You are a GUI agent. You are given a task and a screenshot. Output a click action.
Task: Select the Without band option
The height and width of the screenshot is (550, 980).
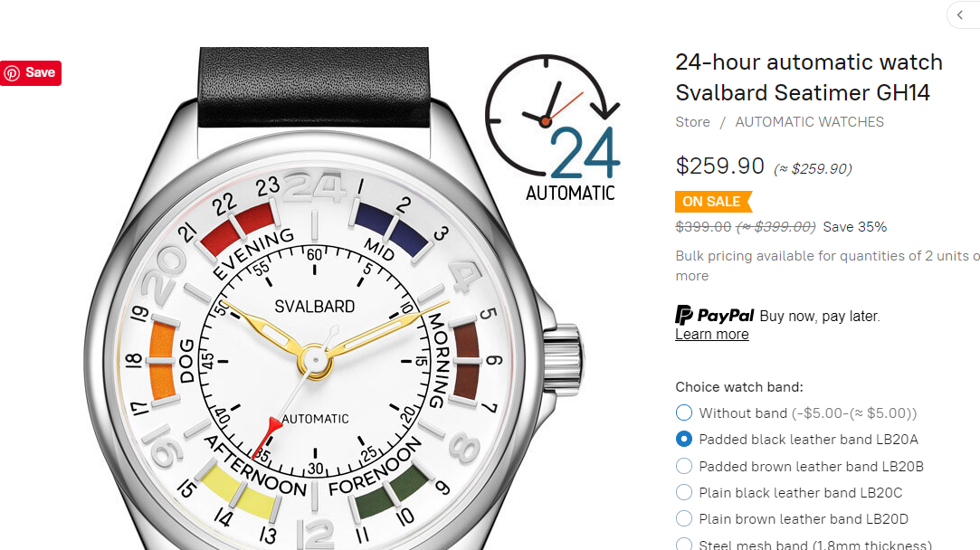[684, 412]
